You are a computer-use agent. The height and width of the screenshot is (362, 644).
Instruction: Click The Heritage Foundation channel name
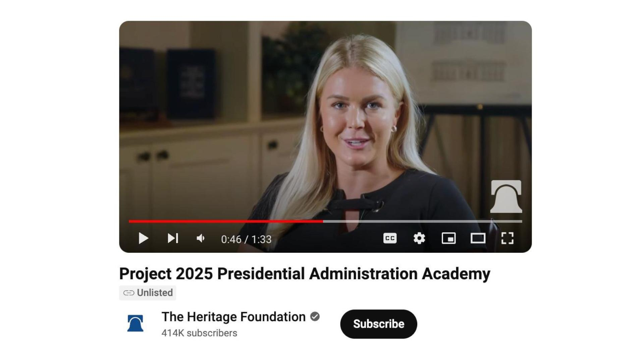233,317
